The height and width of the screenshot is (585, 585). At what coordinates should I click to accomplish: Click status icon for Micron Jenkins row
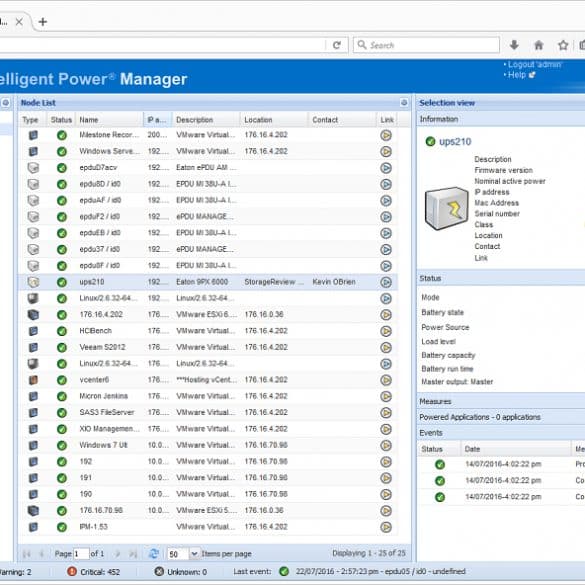click(x=62, y=396)
